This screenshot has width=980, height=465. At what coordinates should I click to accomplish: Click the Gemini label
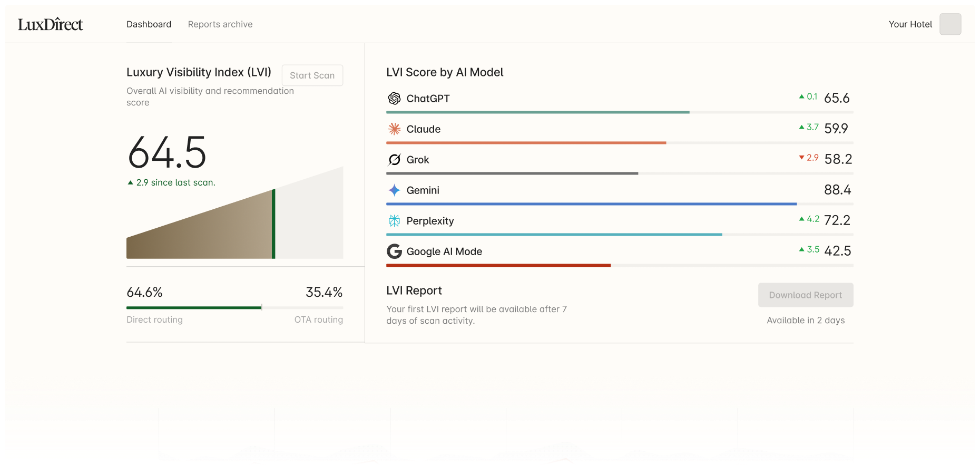tap(423, 190)
